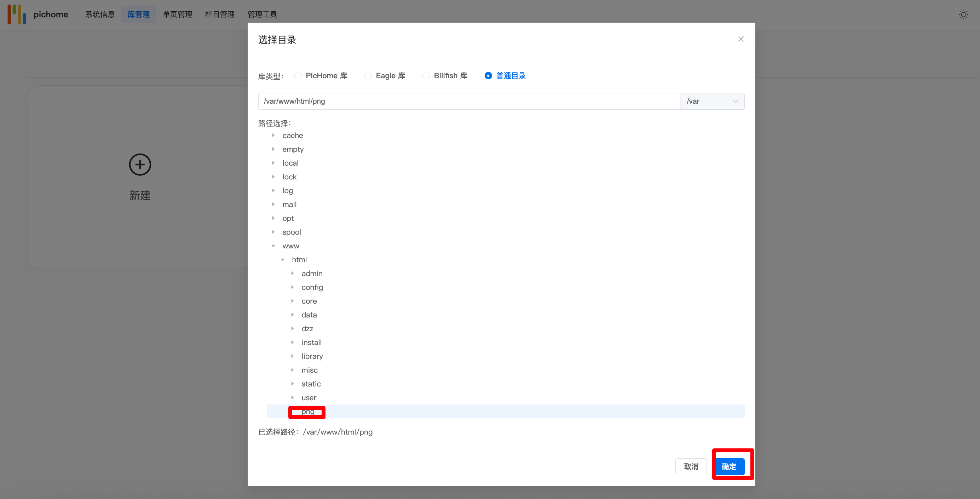Expand the library folder arrow
This screenshot has width=980, height=499.
point(292,356)
